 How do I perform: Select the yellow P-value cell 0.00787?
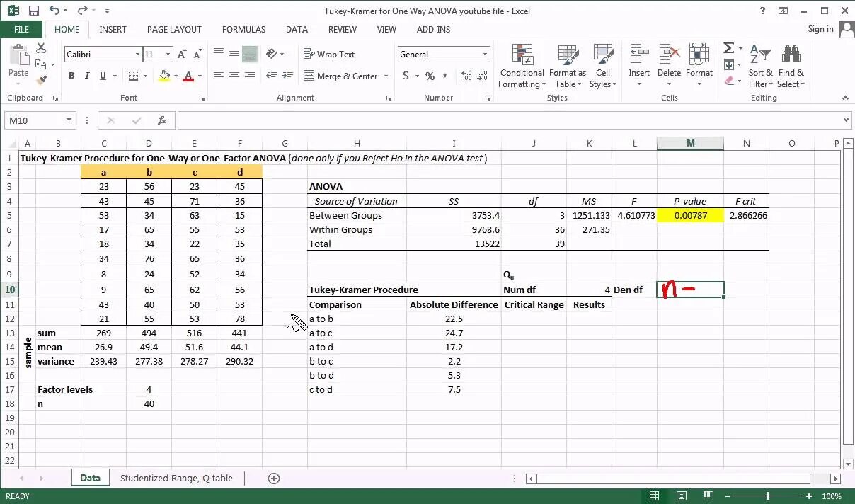coord(690,215)
